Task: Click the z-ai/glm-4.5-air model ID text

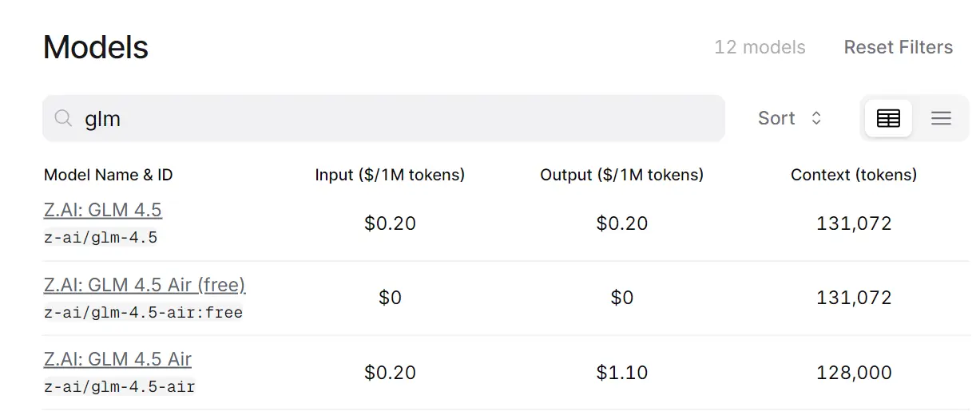Action: pyautogui.click(x=119, y=387)
